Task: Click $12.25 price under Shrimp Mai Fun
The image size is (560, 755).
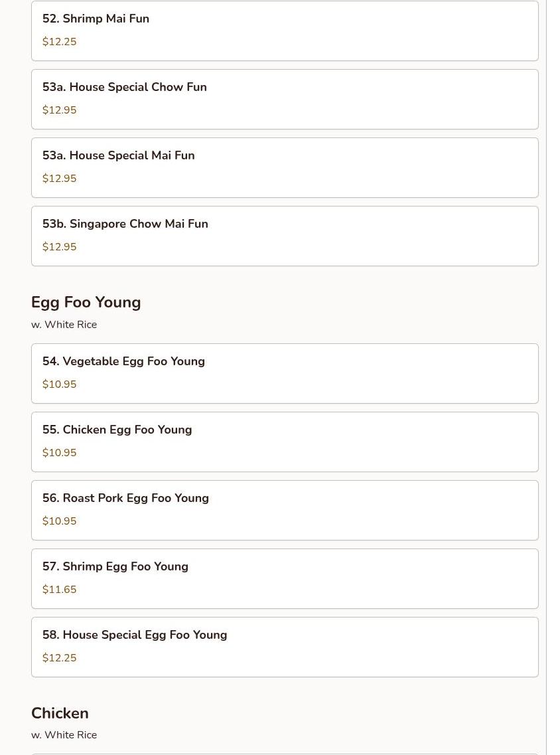Action: click(x=59, y=42)
